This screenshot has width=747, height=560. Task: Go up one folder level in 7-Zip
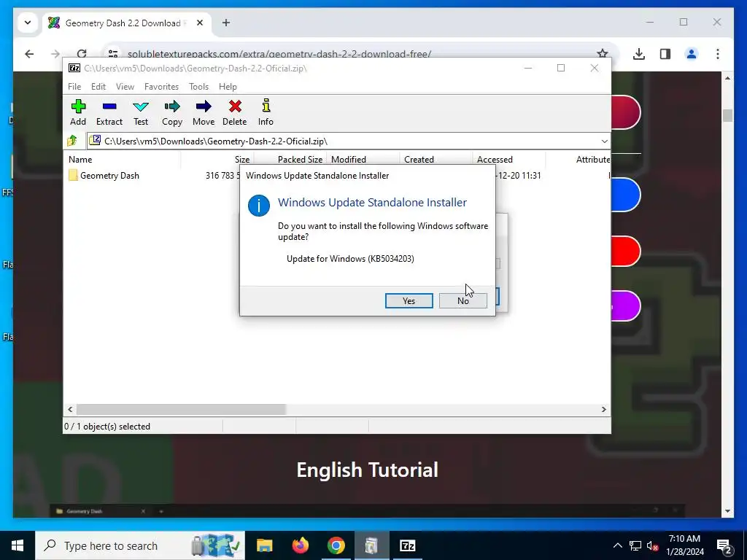[72, 141]
